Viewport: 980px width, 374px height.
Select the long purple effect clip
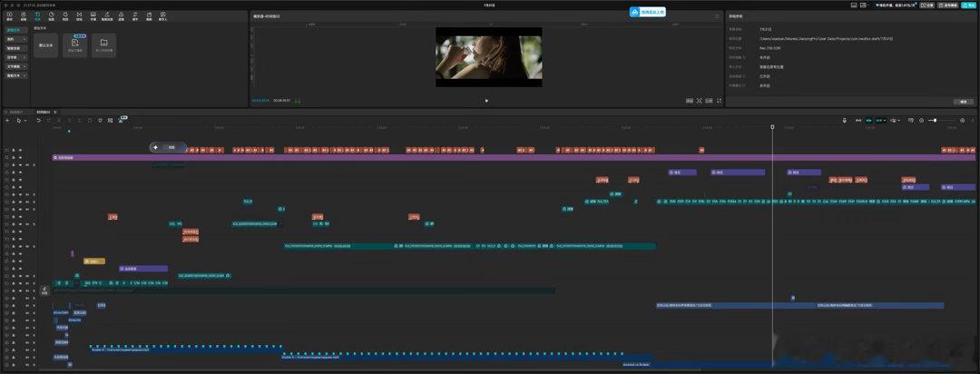(514, 158)
